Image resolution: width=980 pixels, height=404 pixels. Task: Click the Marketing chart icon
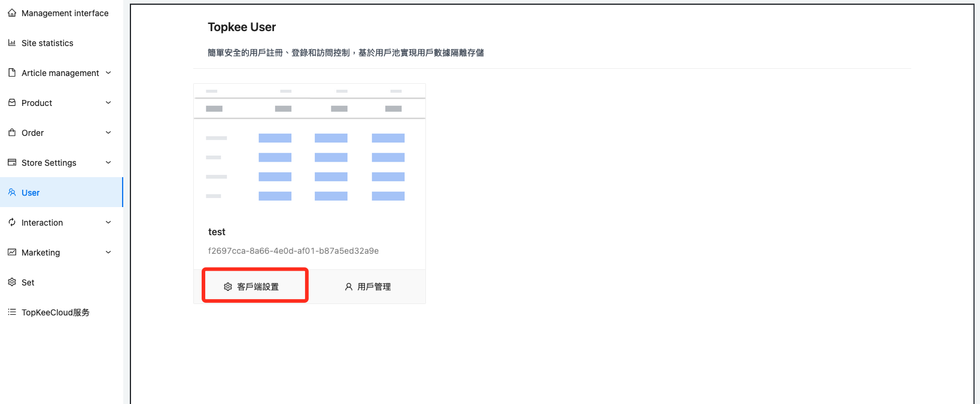point(12,252)
